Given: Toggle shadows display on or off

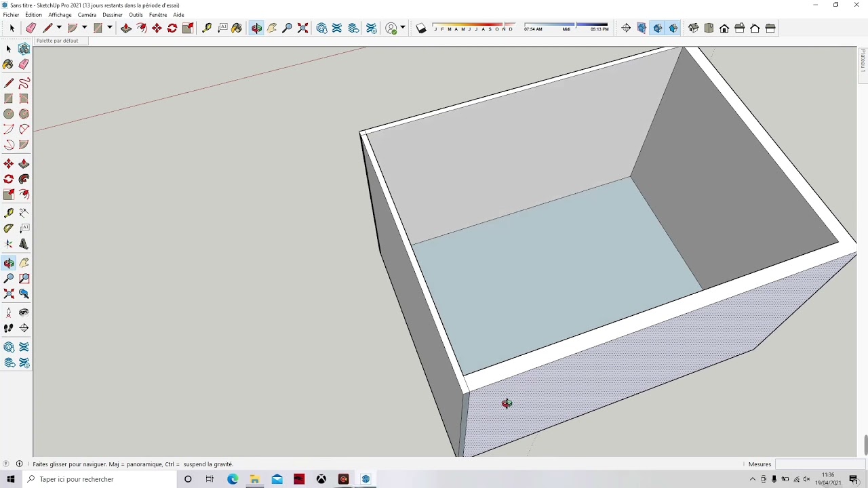Looking at the screenshot, I should point(421,28).
